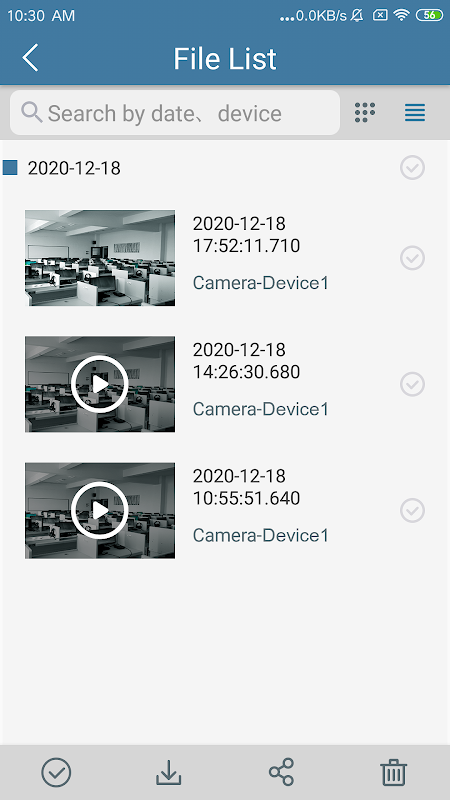Tap the Wi-Fi status bar icon

coord(402,15)
